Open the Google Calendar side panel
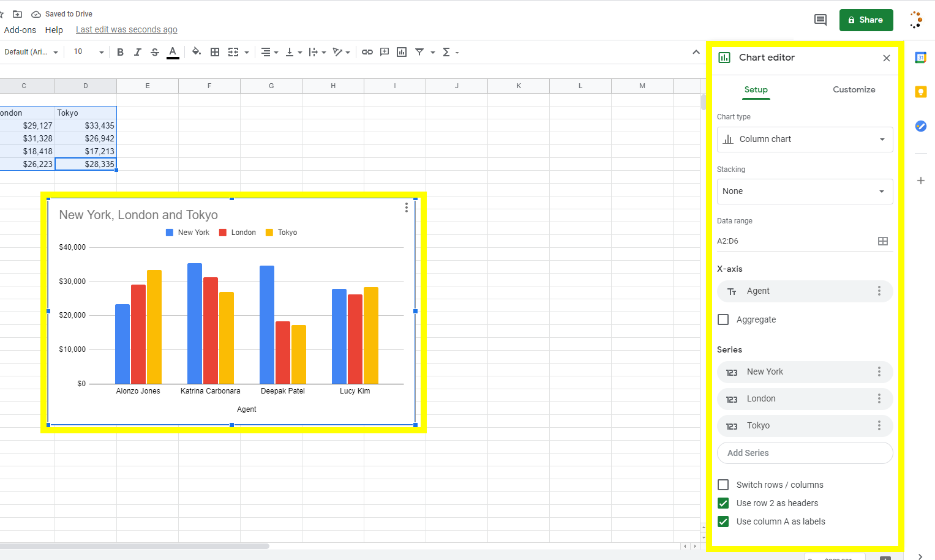The height and width of the screenshot is (560, 935). click(x=921, y=58)
